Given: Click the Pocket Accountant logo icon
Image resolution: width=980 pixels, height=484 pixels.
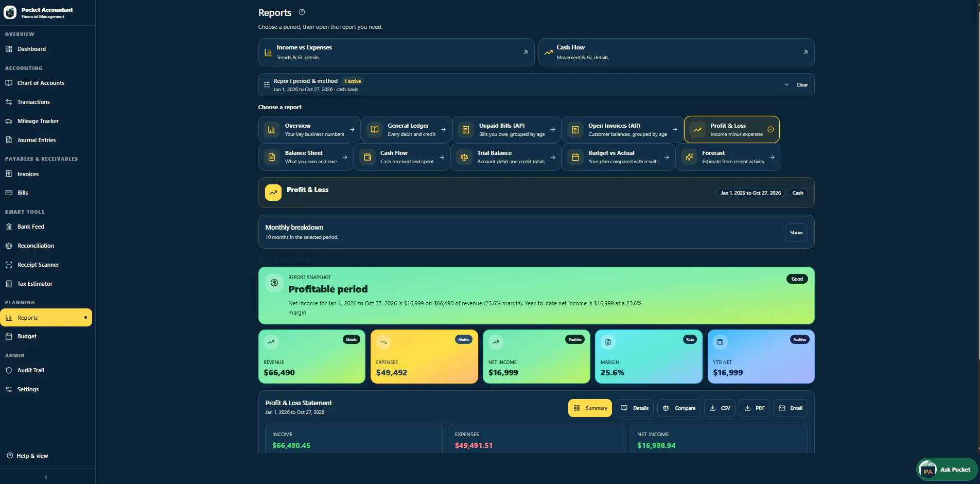Looking at the screenshot, I should [10, 13].
